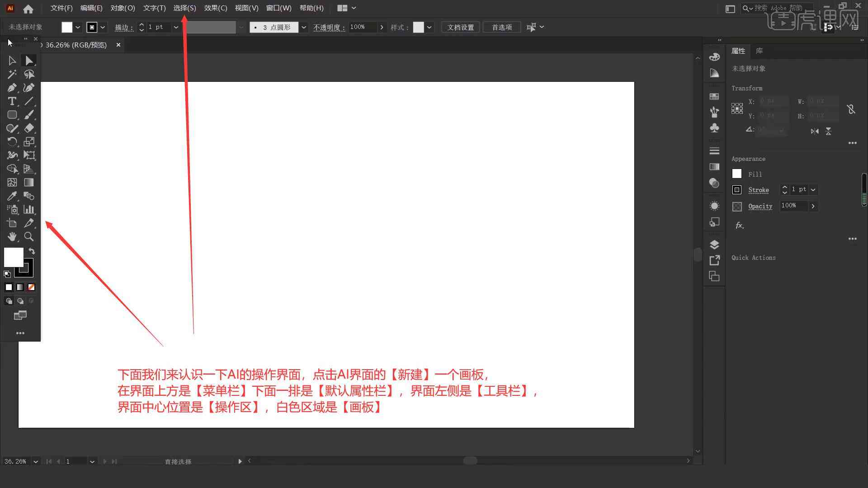Select the Rotate tool

tap(12, 141)
